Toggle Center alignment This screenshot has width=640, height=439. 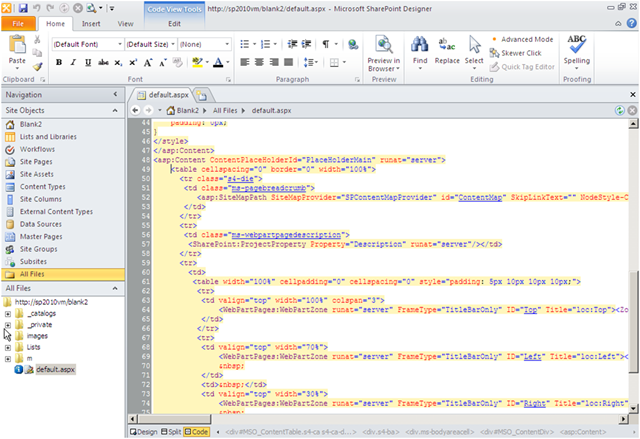259,62
